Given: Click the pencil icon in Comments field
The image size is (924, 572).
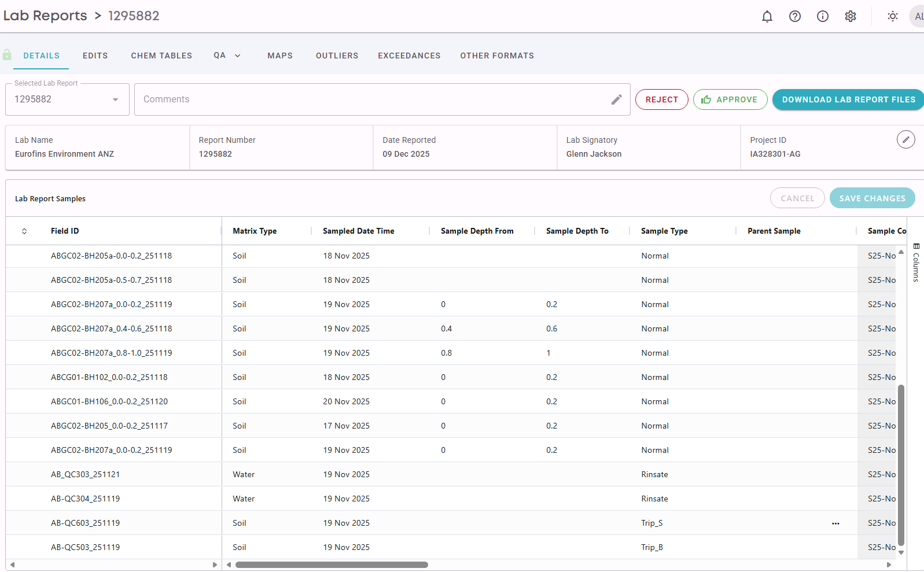Looking at the screenshot, I should coord(617,99).
